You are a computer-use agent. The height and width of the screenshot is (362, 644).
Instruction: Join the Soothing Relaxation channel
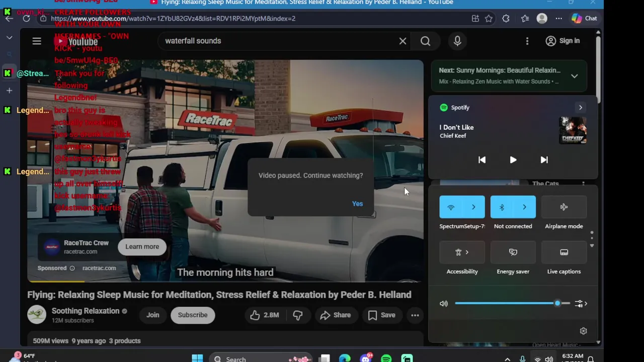coord(152,315)
